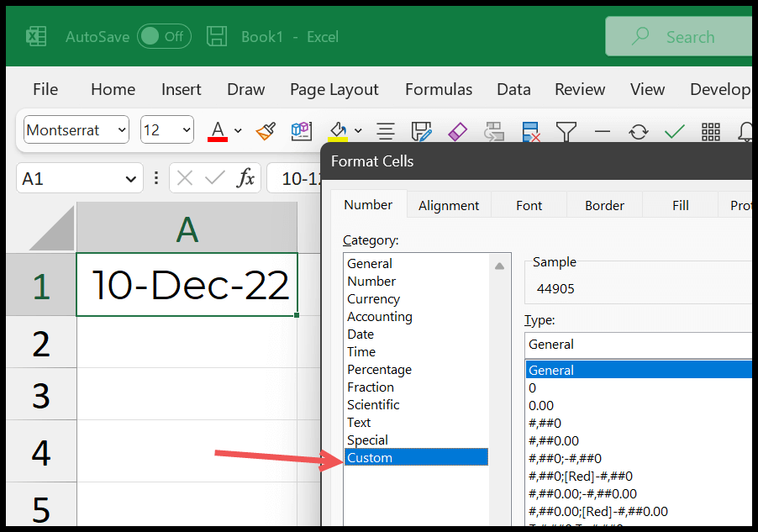Switch to the Font tab in Format Cells
758x532 pixels.
tap(529, 206)
